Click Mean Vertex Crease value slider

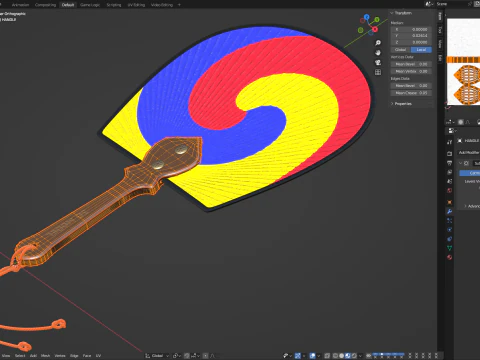pyautogui.click(x=411, y=71)
